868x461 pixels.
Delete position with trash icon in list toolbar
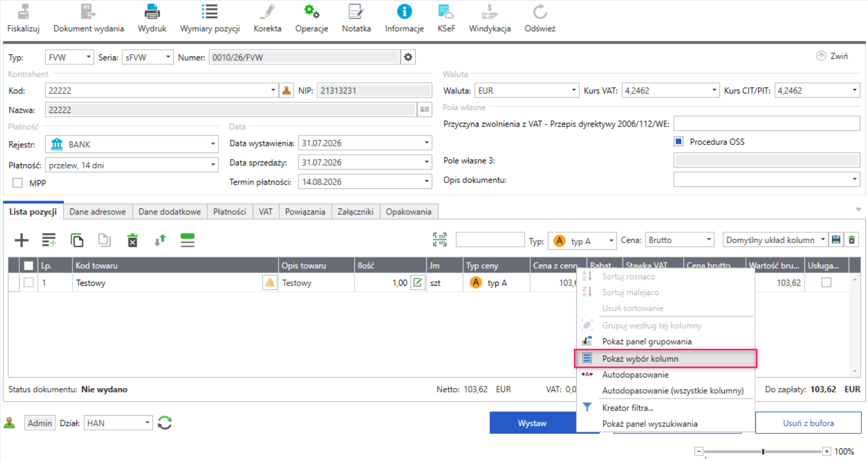[x=133, y=240]
